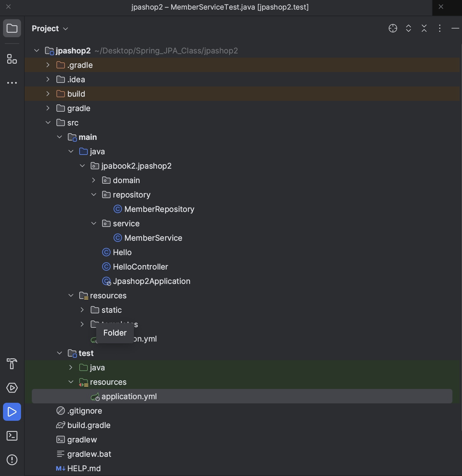Open the Build hammer tool window
Viewport: 462px width, 476px height.
pyautogui.click(x=12, y=364)
